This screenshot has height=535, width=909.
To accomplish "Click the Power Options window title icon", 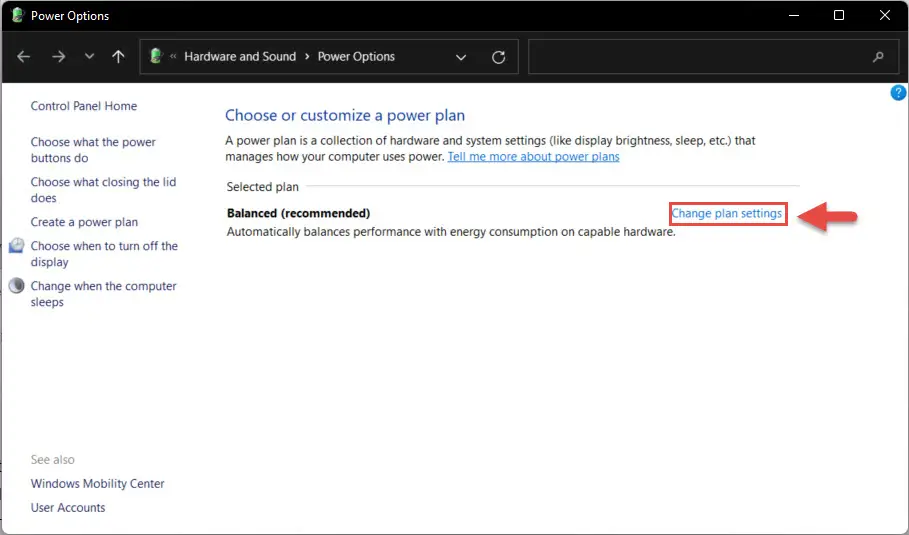I will coord(18,15).
